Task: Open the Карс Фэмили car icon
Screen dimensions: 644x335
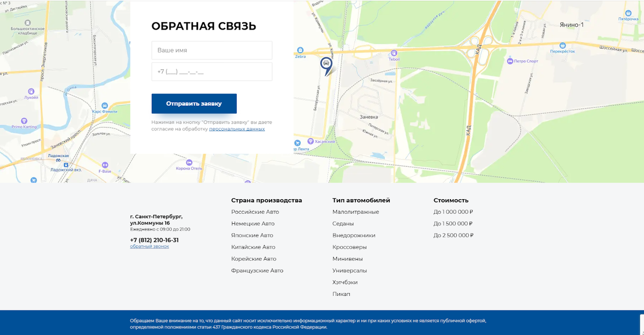Action: 105,106
